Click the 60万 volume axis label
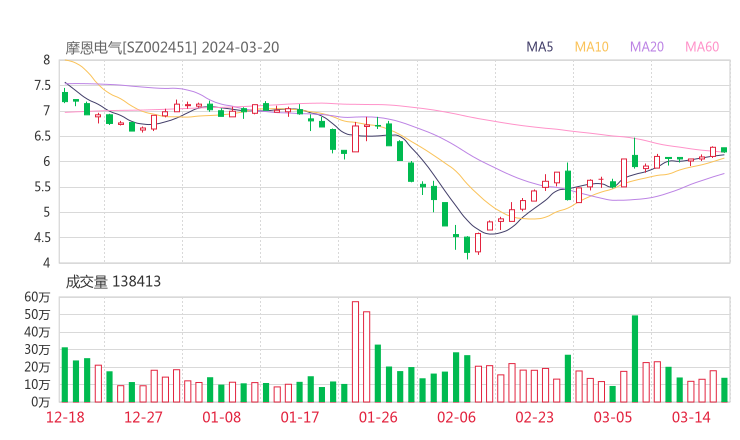This screenshot has width=740, height=440. (37, 297)
